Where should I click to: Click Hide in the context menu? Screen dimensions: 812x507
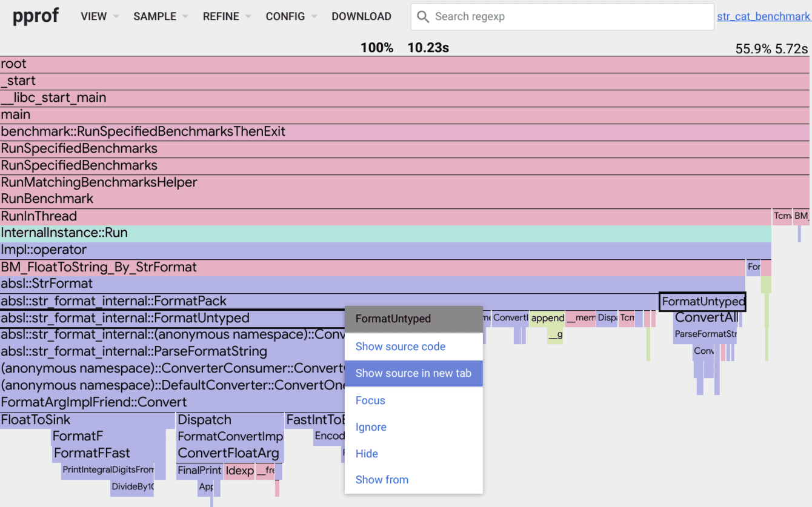tap(367, 454)
